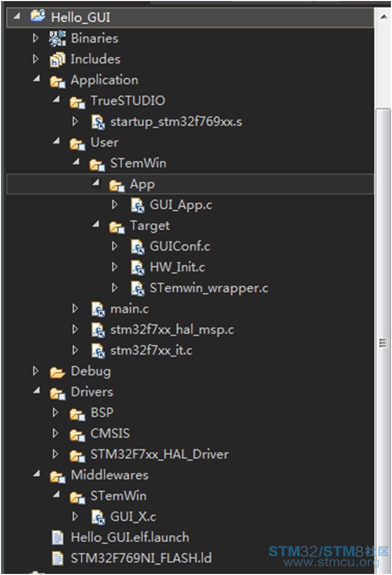Viewport: 392px width, 575px height.
Task: Click the Target folder icon
Action: [117, 226]
